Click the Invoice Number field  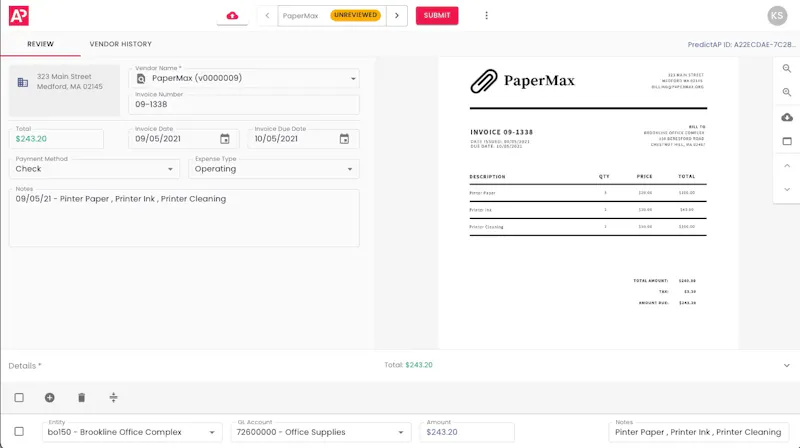(244, 104)
